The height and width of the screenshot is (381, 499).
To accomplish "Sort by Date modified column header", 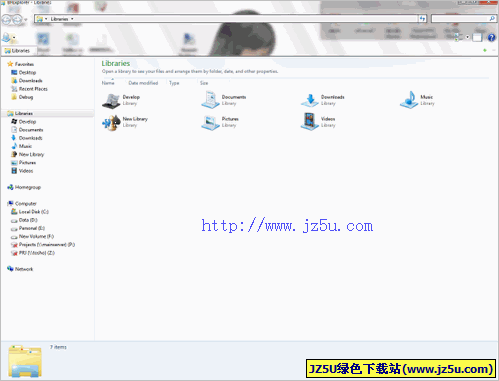I will (143, 83).
